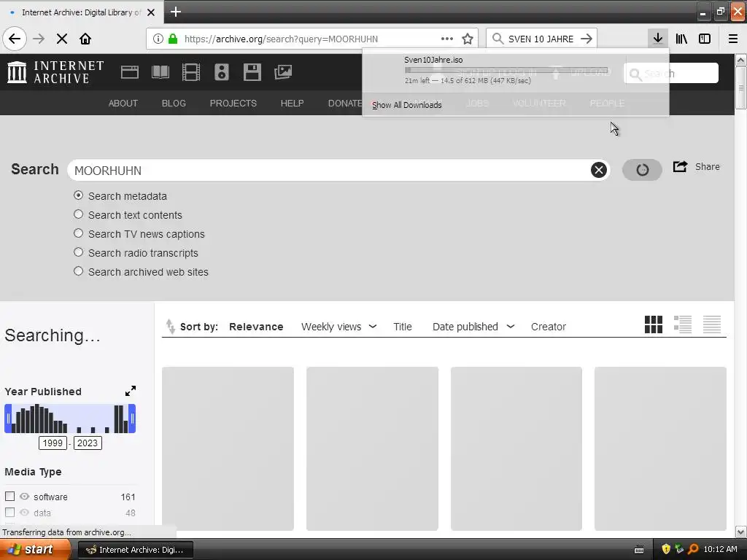The height and width of the screenshot is (560, 747).
Task: Open the Images media icon
Action: (x=283, y=72)
